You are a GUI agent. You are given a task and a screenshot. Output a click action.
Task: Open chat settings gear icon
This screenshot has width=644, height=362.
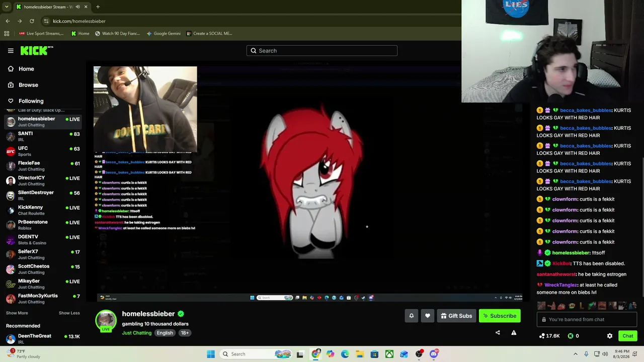coord(610,336)
